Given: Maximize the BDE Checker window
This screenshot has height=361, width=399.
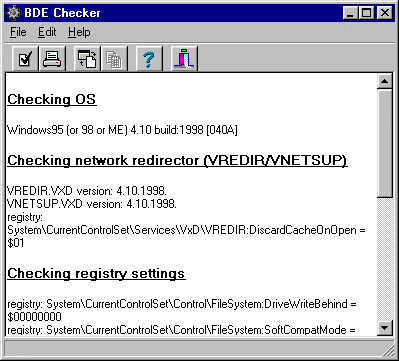Looking at the screenshot, I should tap(366, 13).
